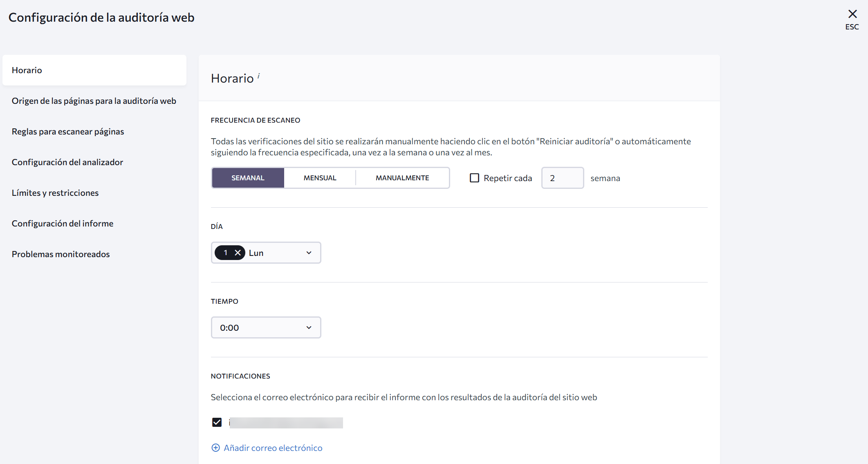Open Configuración del informe section
This screenshot has width=868, height=464.
[94, 224]
